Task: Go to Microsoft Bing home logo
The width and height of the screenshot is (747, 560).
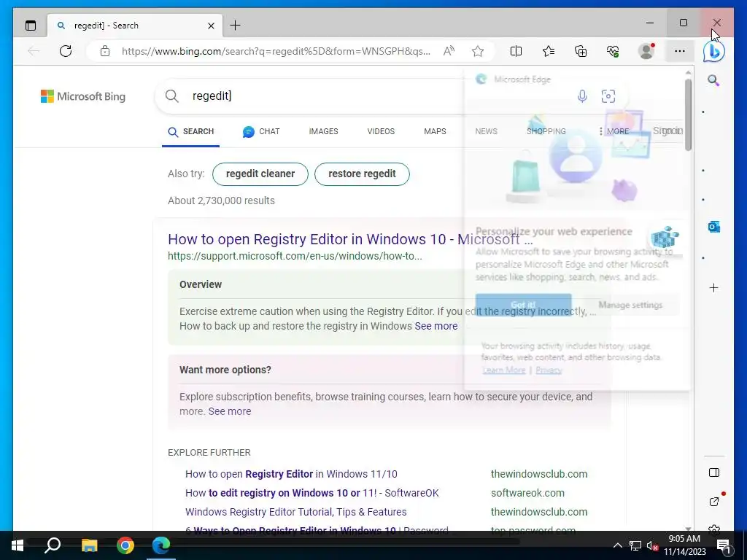Action: [x=83, y=96]
